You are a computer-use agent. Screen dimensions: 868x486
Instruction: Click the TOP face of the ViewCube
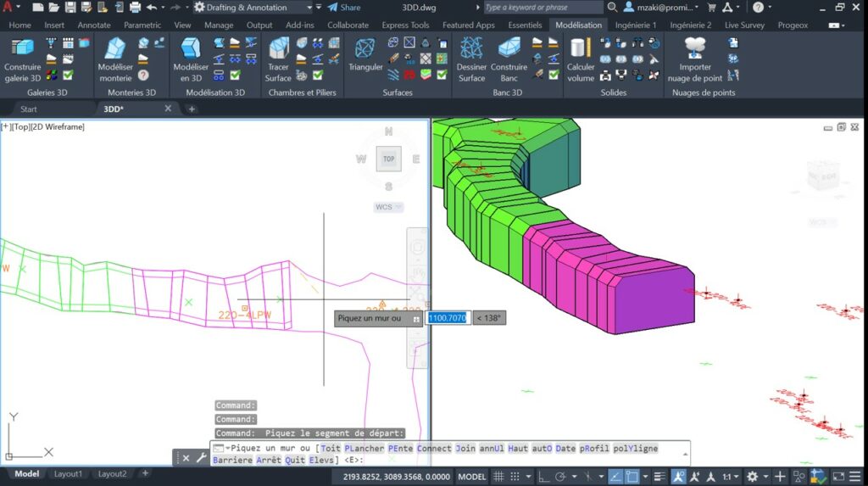[388, 159]
